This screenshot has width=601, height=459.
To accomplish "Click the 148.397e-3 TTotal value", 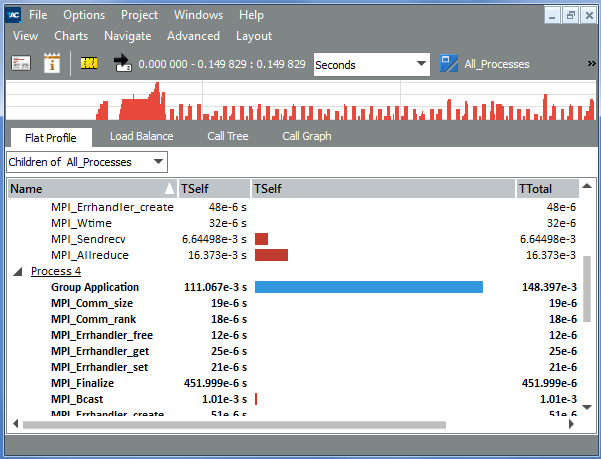I will [x=549, y=287].
